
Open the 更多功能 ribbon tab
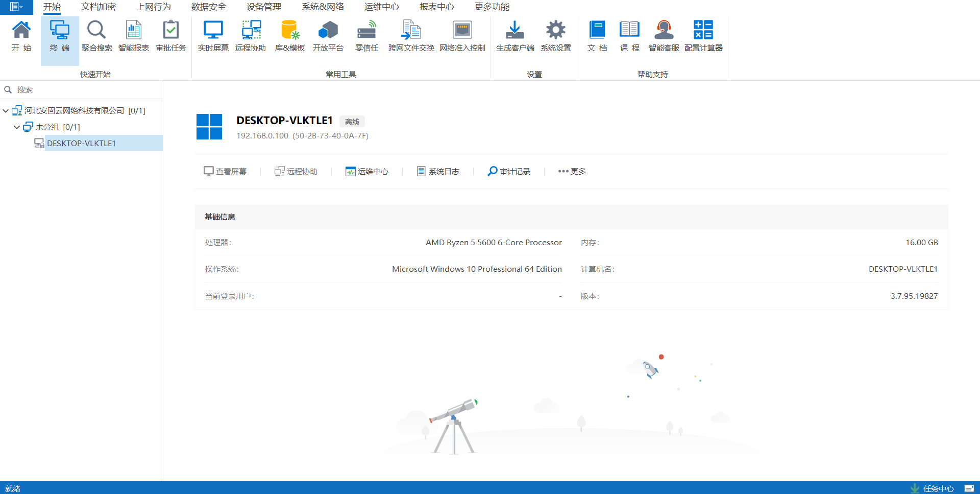click(492, 7)
